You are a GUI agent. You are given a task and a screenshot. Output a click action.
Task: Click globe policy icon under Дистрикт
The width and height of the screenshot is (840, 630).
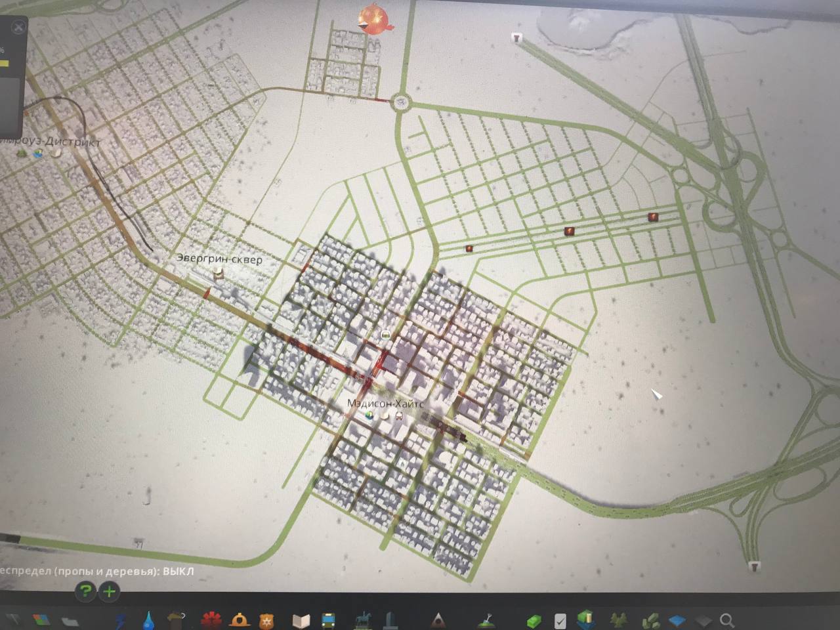click(39, 153)
